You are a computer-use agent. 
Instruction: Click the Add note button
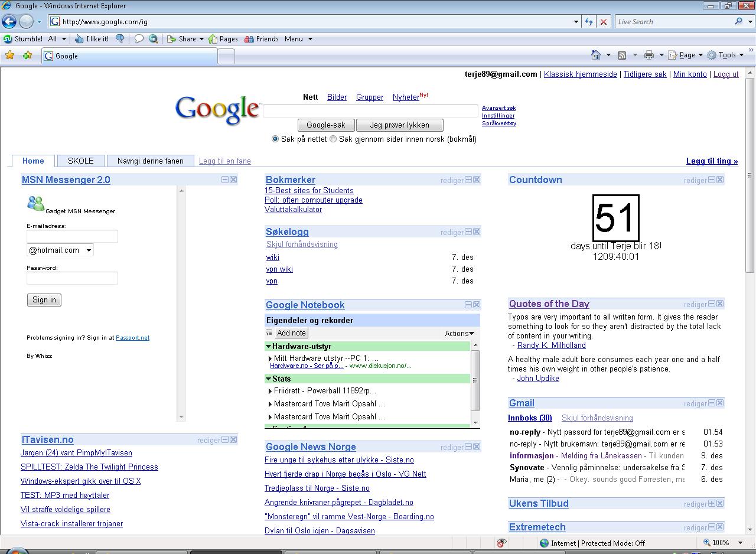291,333
